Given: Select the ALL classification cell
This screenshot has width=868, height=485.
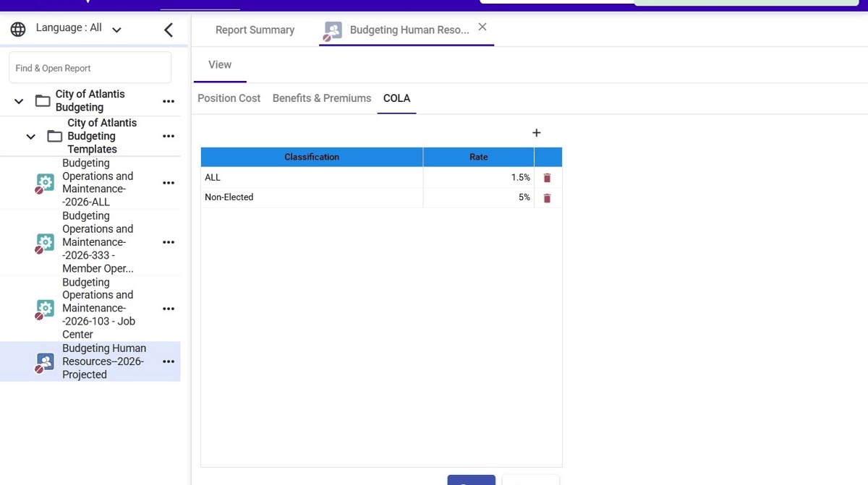Looking at the screenshot, I should point(312,177).
